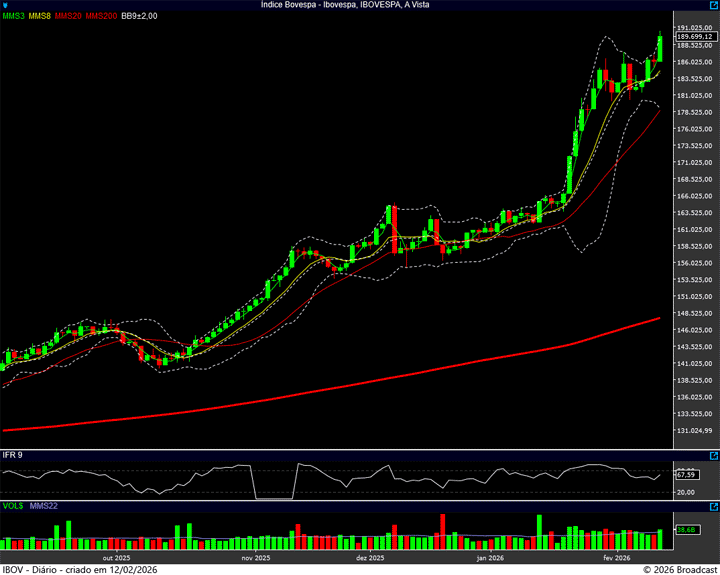Select the MMS3 moving average label

pyautogui.click(x=14, y=16)
